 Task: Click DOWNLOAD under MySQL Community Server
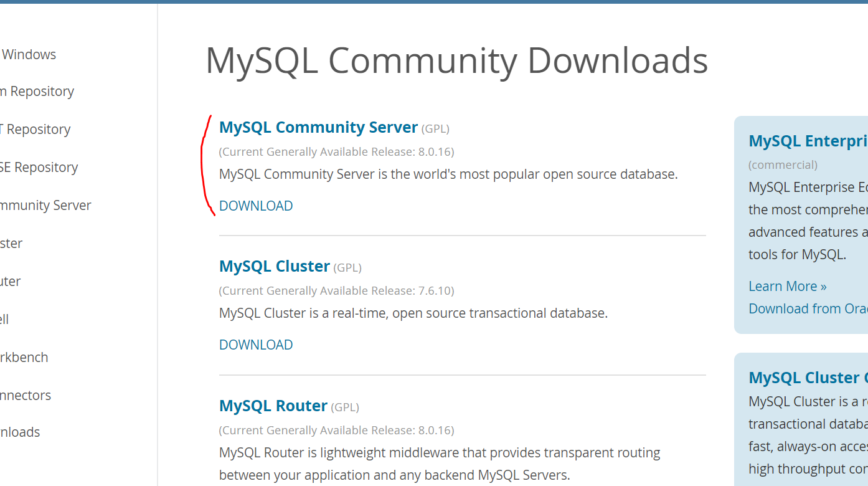point(256,206)
